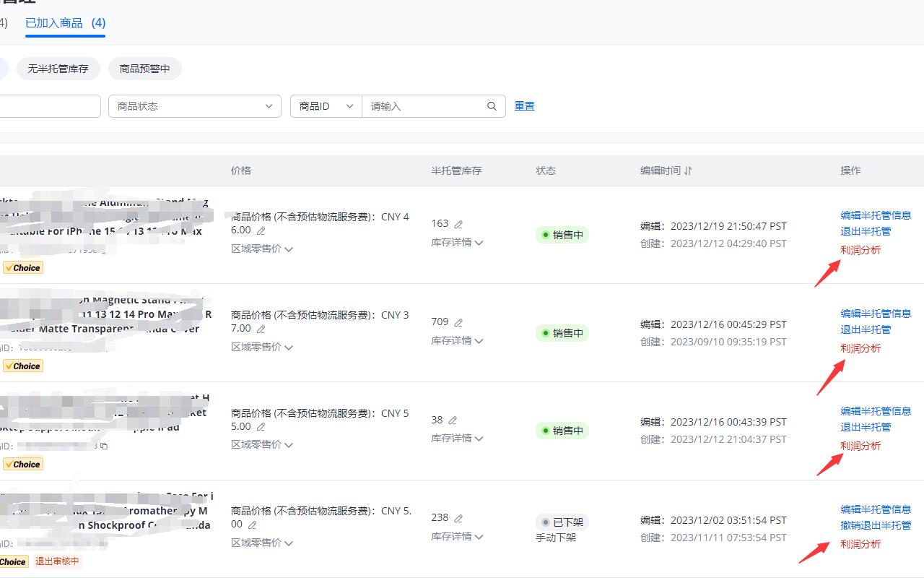Image resolution: width=924 pixels, height=578 pixels.
Task: Open the 商品状态 dropdown
Action: pyautogui.click(x=195, y=106)
